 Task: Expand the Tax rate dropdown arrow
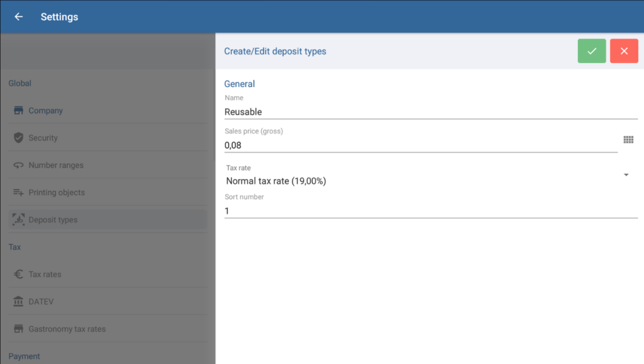tap(626, 175)
